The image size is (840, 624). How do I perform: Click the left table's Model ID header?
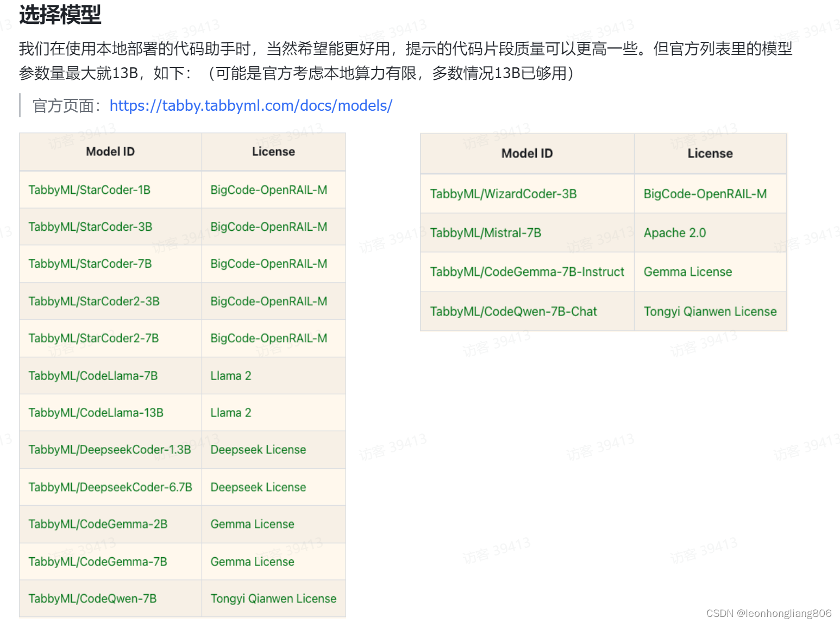tap(110, 152)
